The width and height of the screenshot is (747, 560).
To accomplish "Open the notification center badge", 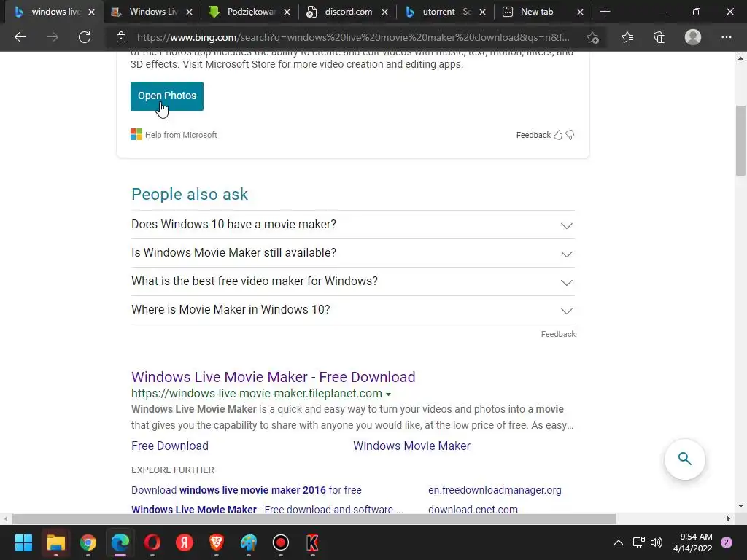I will [727, 542].
